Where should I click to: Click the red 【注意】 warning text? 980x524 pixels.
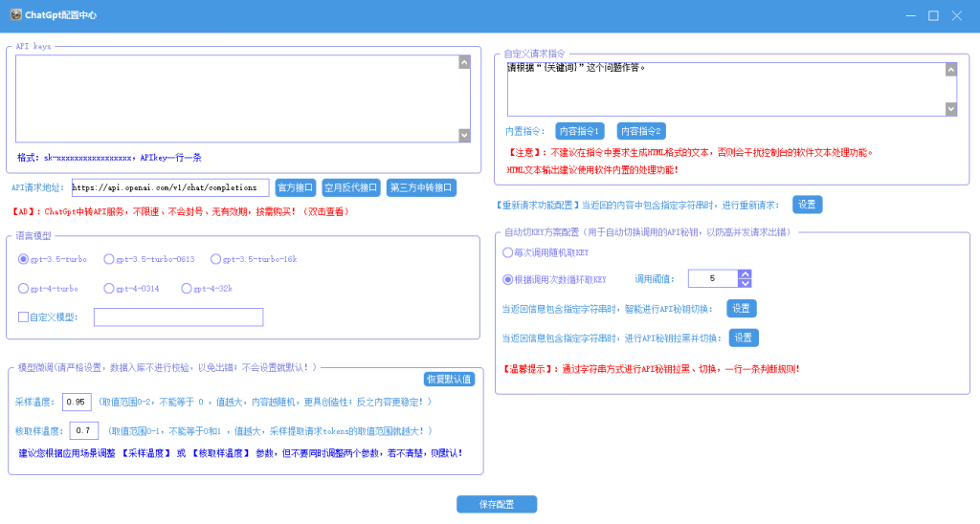pyautogui.click(x=690, y=152)
